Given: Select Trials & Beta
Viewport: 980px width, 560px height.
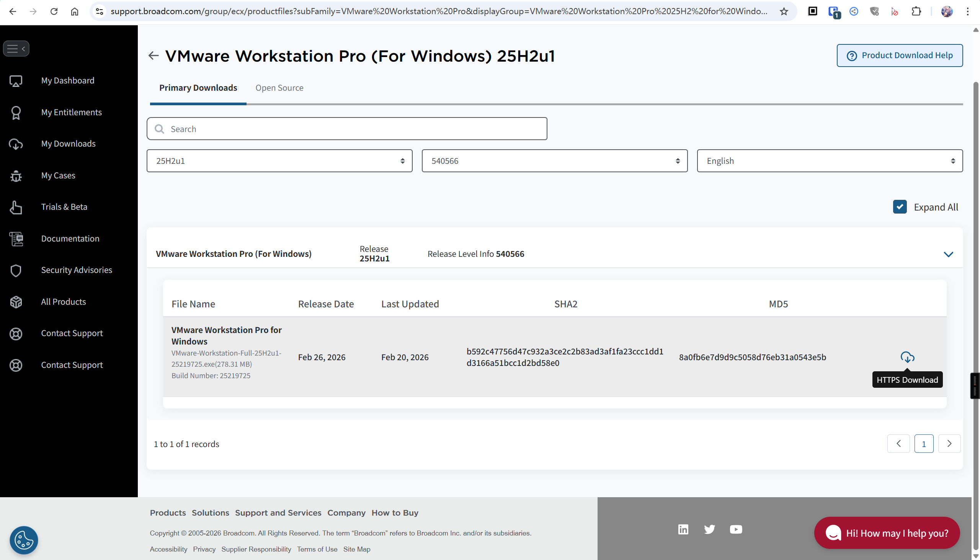Looking at the screenshot, I should pyautogui.click(x=64, y=207).
